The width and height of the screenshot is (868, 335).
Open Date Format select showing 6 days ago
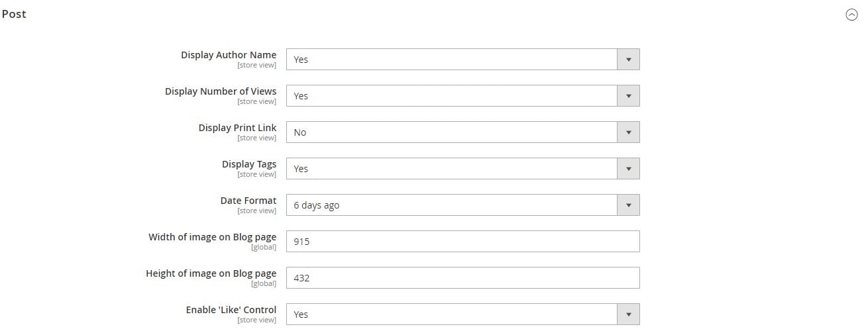[462, 205]
